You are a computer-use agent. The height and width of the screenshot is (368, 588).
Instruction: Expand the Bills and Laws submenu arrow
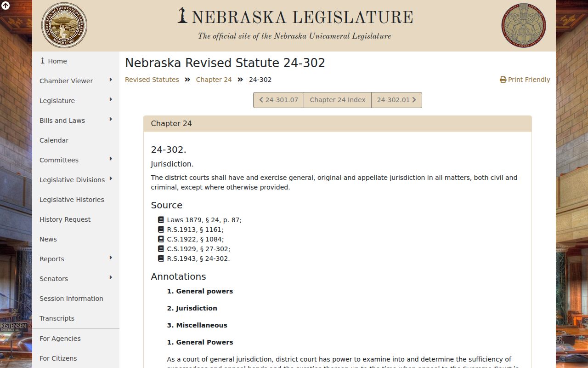tap(111, 120)
